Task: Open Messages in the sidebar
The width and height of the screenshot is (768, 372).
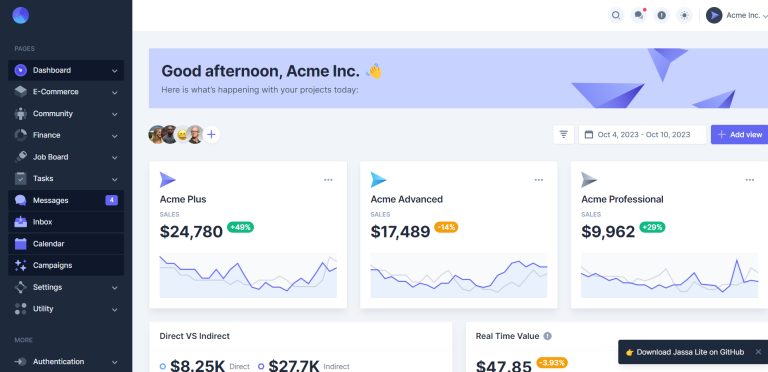Action: tap(66, 200)
